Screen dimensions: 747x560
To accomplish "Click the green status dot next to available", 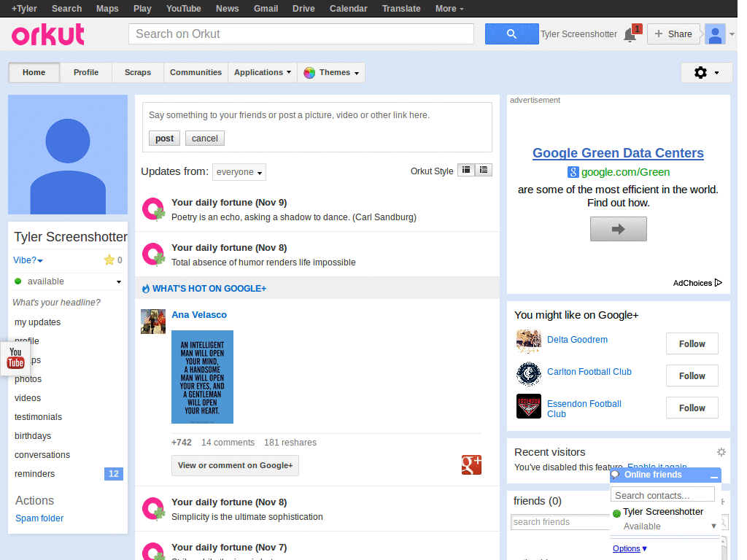I will point(18,281).
